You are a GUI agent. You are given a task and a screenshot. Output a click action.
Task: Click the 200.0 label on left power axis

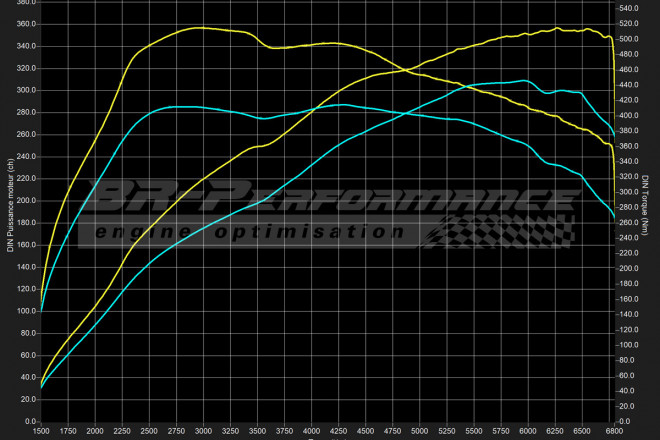point(26,200)
